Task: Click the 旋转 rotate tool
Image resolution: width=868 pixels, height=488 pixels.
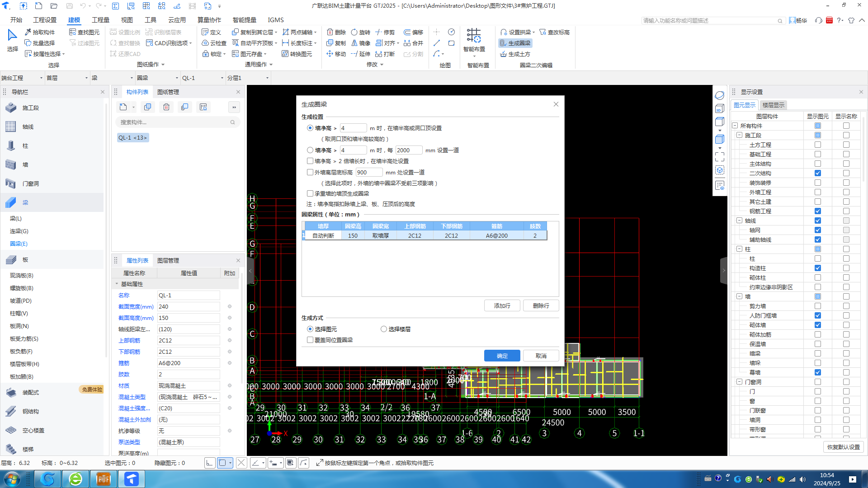Action: (x=361, y=32)
